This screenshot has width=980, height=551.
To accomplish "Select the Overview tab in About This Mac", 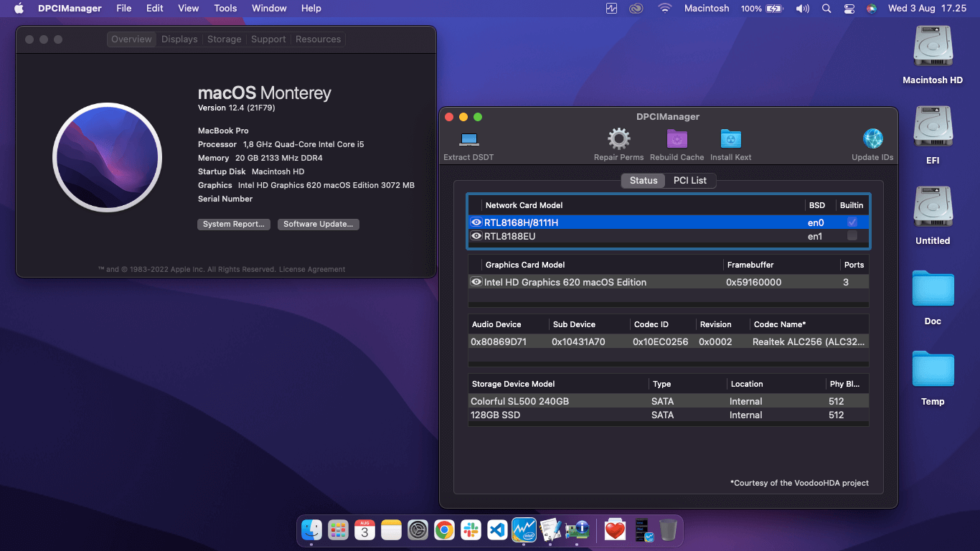I will (x=131, y=39).
